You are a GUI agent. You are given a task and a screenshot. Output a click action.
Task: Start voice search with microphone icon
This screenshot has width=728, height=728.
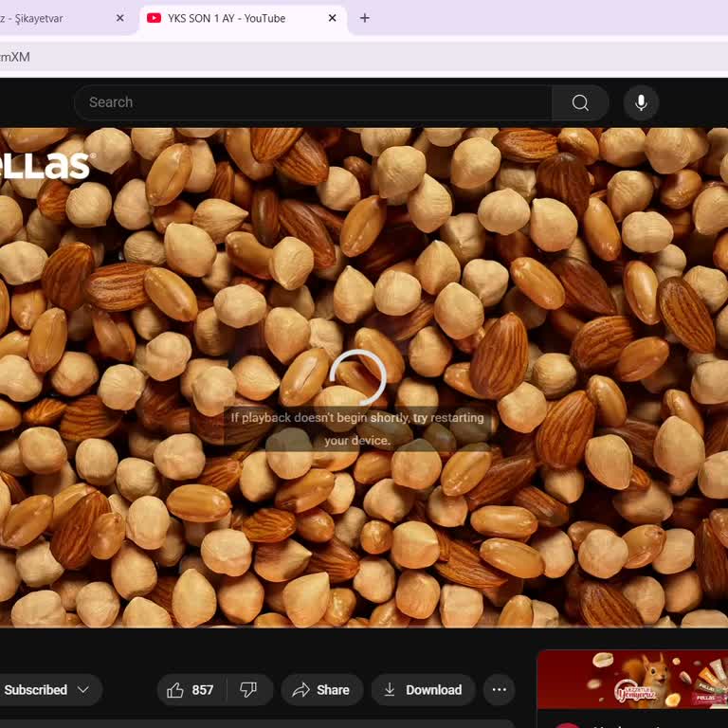click(x=641, y=102)
